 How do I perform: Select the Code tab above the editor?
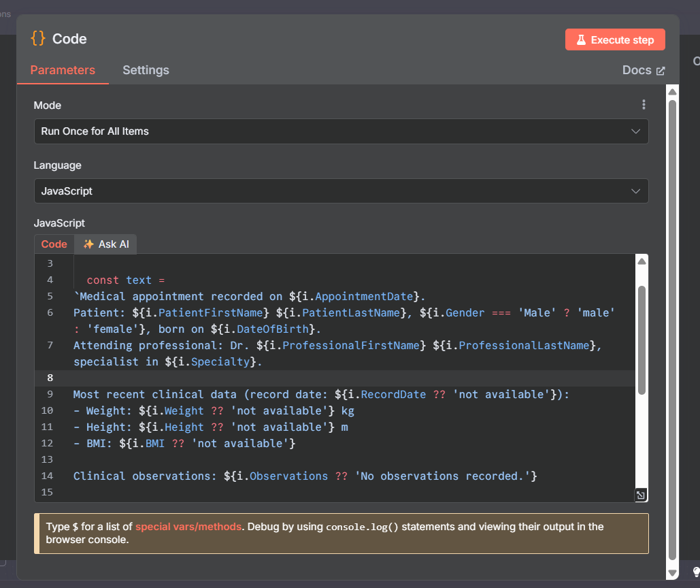pyautogui.click(x=54, y=244)
